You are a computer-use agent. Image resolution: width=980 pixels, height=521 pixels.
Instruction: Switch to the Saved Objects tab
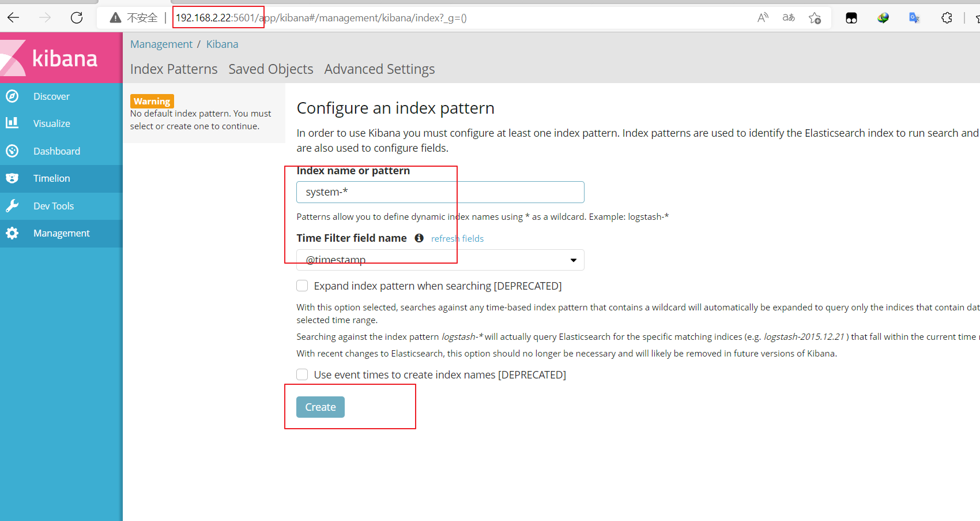pyautogui.click(x=271, y=69)
